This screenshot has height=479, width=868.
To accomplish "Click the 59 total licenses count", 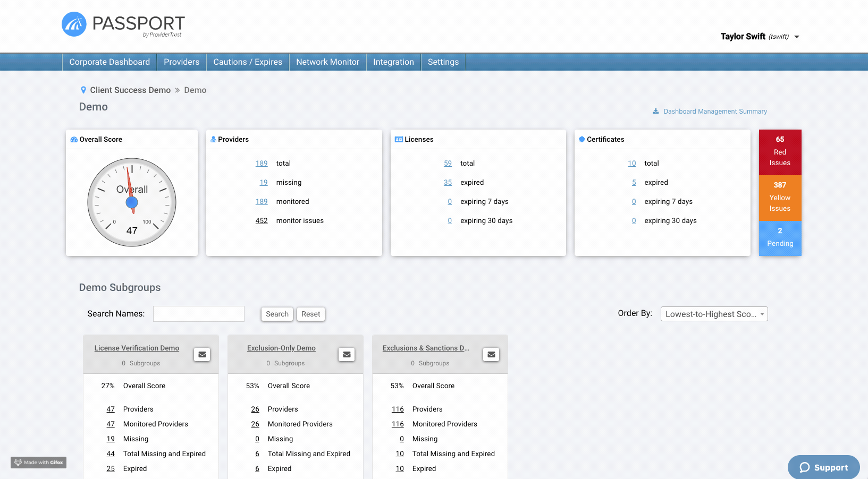I will (448, 164).
